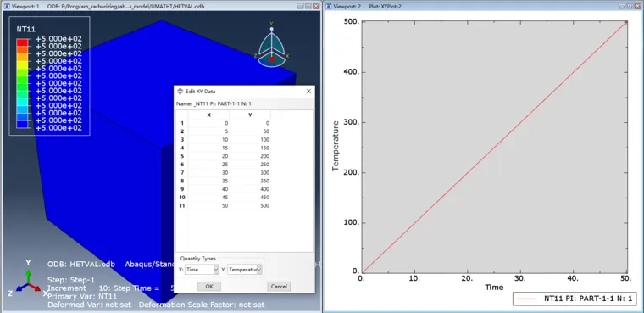The image size is (644, 313).
Task: Select the Y column header in data table
Action: pos(250,115)
